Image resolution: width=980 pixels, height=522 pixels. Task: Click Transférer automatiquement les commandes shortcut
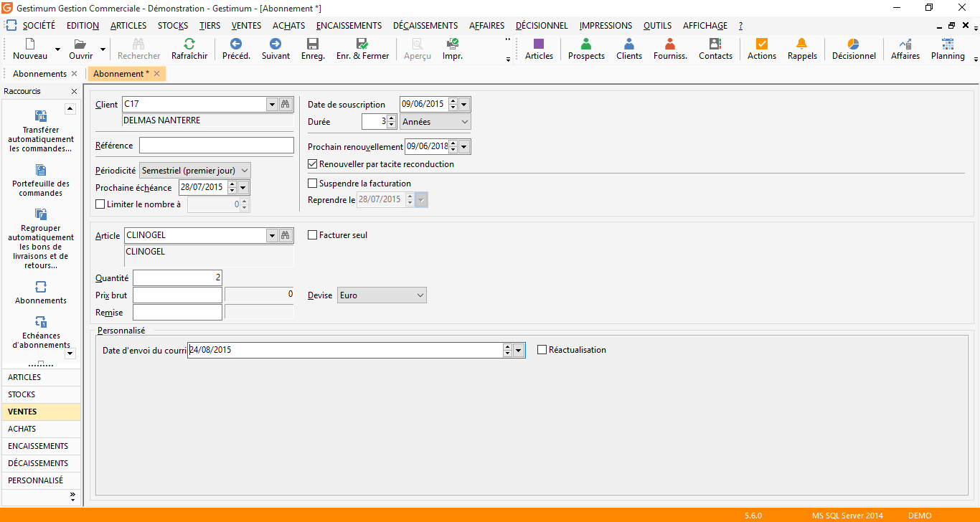pos(41,132)
